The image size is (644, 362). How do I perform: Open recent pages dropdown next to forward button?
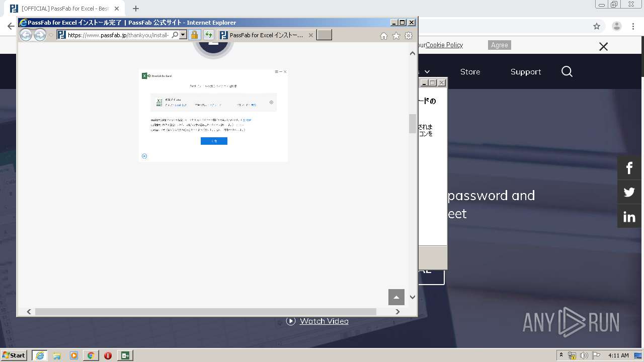pyautogui.click(x=51, y=35)
